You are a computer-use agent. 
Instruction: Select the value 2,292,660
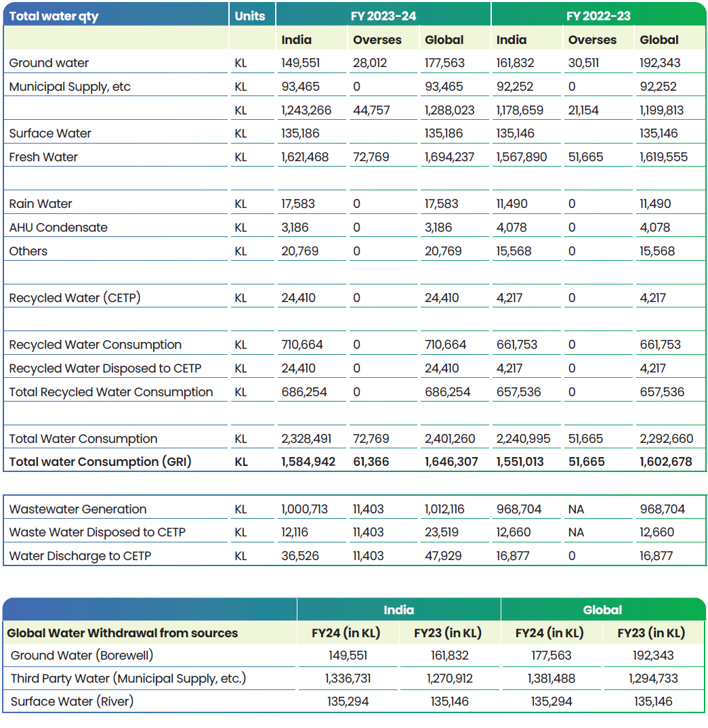[666, 439]
